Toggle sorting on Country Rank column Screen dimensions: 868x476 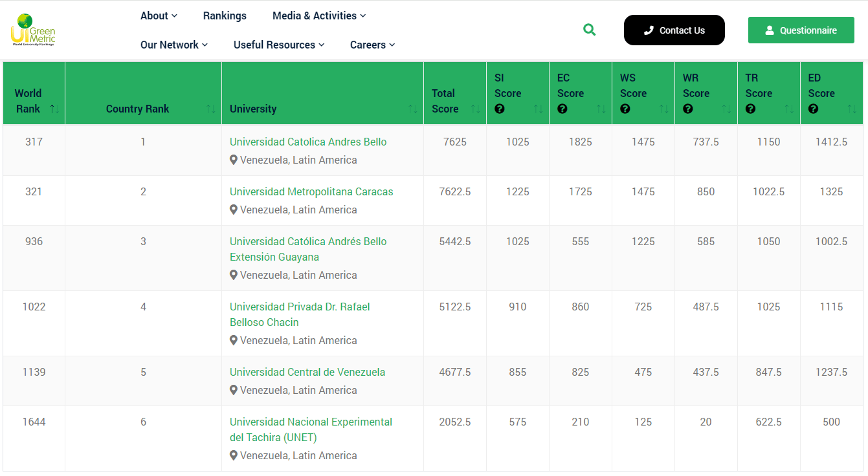(x=210, y=109)
